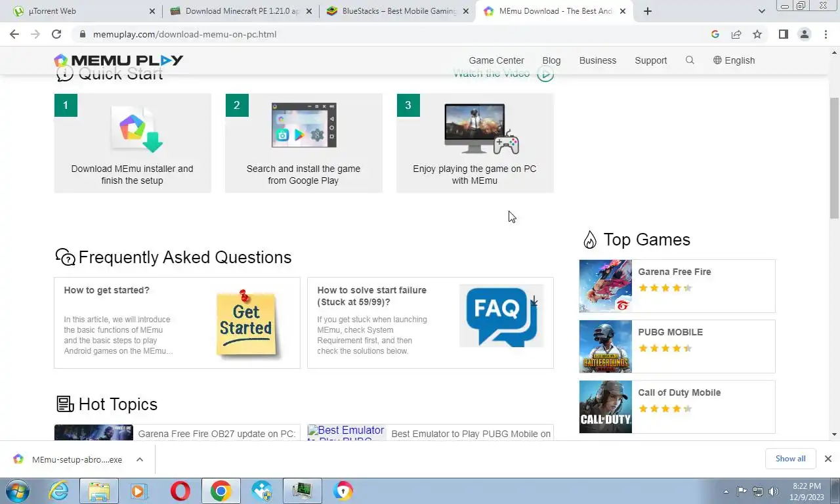The image size is (840, 504).
Task: Click PUBG MOBILE title link
Action: [x=670, y=332]
